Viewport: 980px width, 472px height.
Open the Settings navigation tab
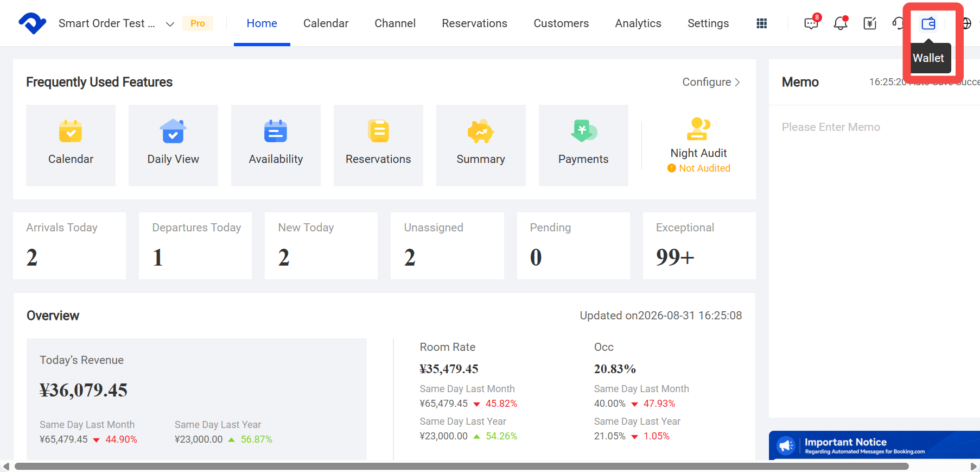pos(708,23)
